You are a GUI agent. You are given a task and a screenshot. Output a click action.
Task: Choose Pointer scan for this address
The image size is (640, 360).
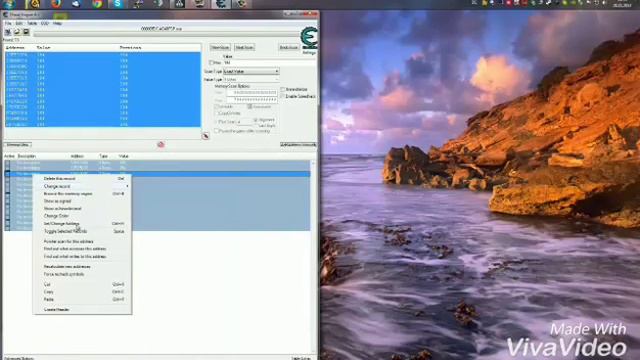click(x=82, y=241)
